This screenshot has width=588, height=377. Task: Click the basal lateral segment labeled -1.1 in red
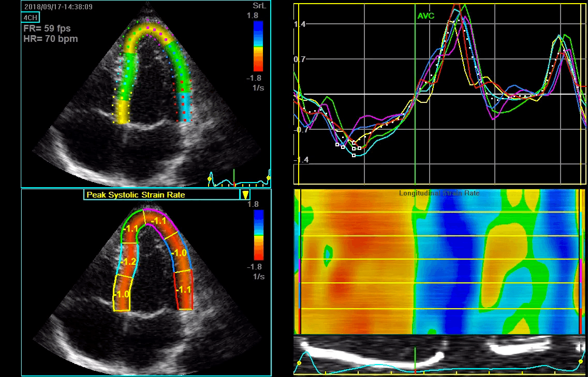coord(184,289)
